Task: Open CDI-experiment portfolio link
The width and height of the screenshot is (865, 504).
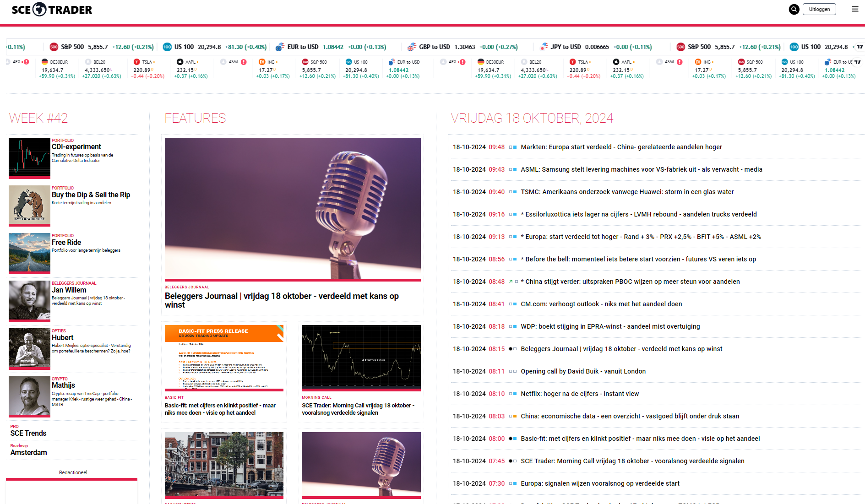Action: point(76,147)
